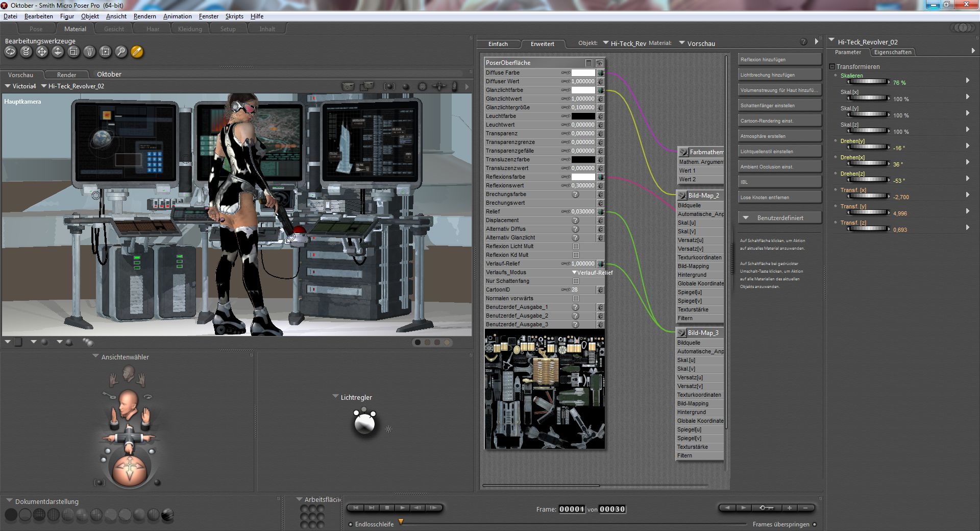
Task: Click the Lose Knoten entfernen button
Action: [x=779, y=198]
